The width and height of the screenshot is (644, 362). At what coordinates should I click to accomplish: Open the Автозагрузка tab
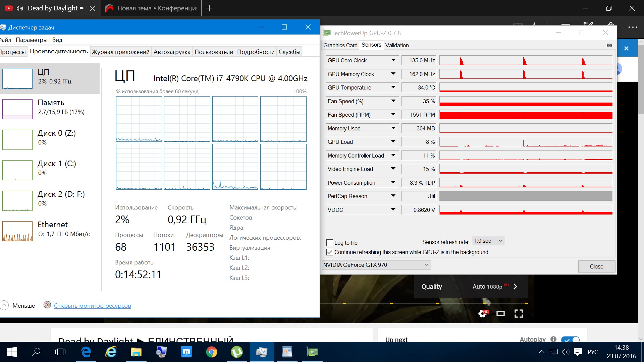click(172, 52)
